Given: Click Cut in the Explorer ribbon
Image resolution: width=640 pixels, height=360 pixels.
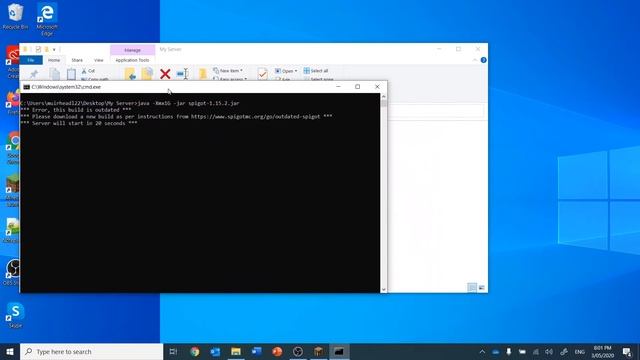Looking at the screenshot, I should (88, 71).
